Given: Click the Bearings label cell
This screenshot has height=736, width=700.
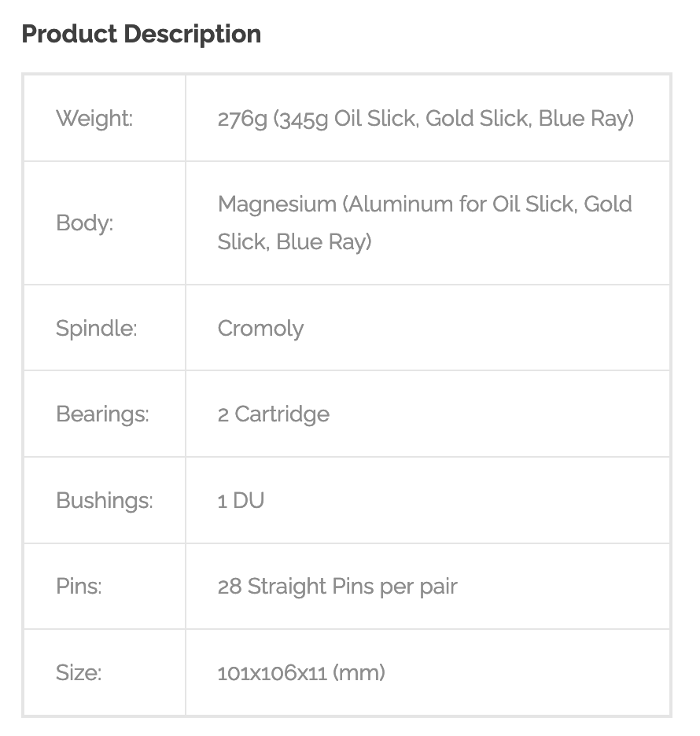Looking at the screenshot, I should [102, 414].
